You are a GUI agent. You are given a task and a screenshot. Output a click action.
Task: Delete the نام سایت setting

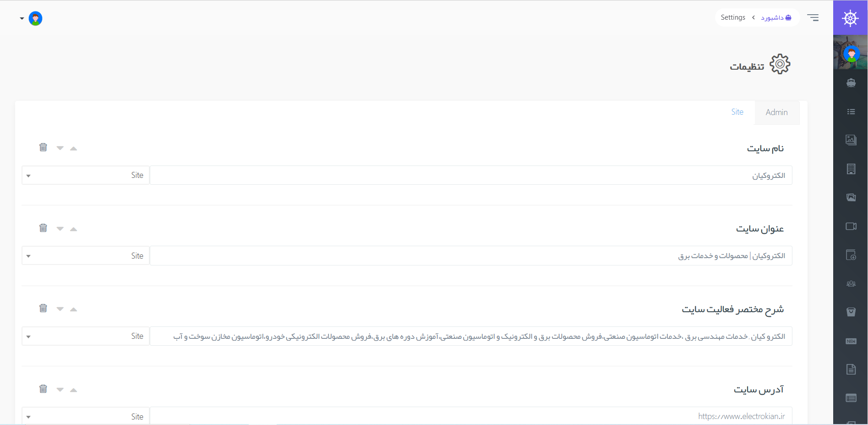coord(43,147)
